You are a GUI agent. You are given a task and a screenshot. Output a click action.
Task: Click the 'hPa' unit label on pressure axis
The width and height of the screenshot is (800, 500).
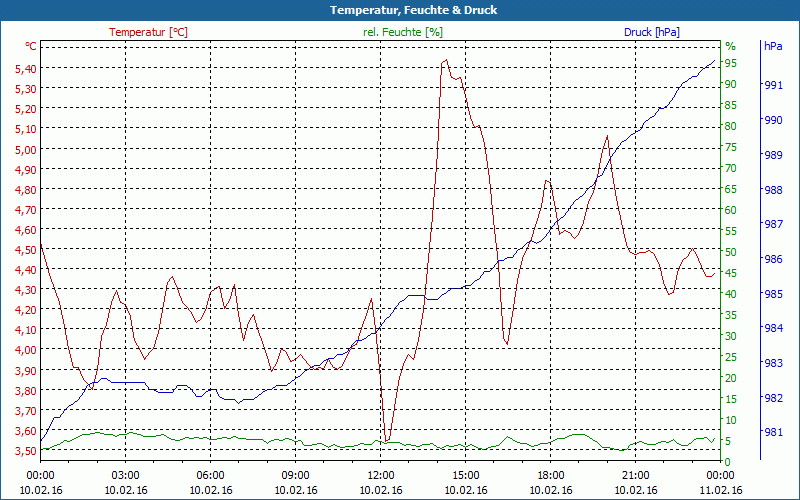click(773, 46)
